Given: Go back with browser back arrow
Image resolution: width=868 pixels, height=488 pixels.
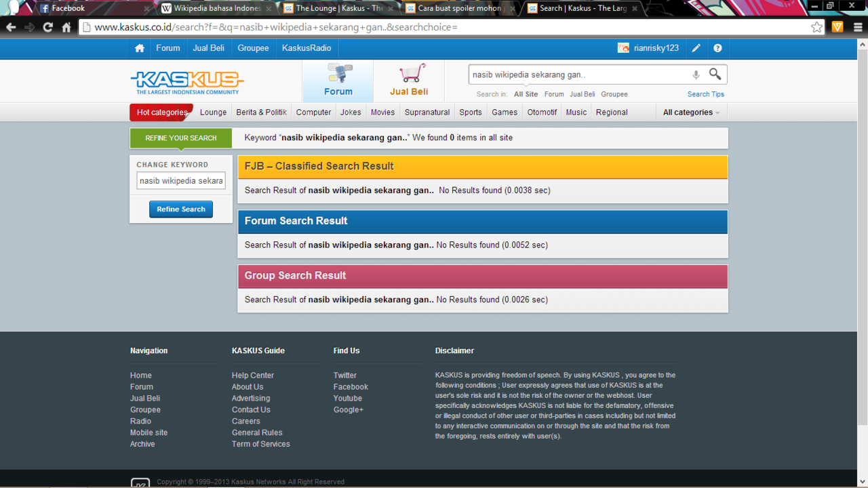Looking at the screenshot, I should click(11, 27).
